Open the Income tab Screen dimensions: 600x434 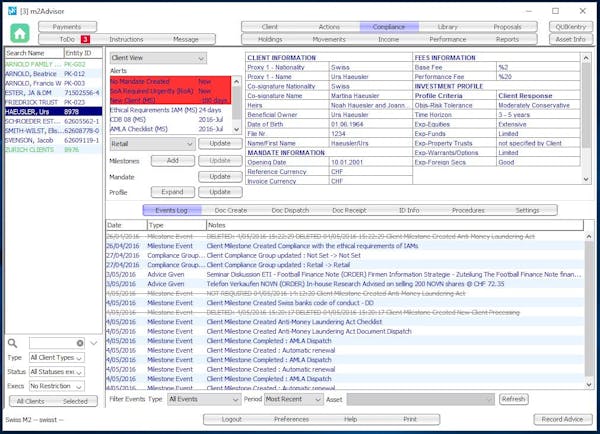389,39
